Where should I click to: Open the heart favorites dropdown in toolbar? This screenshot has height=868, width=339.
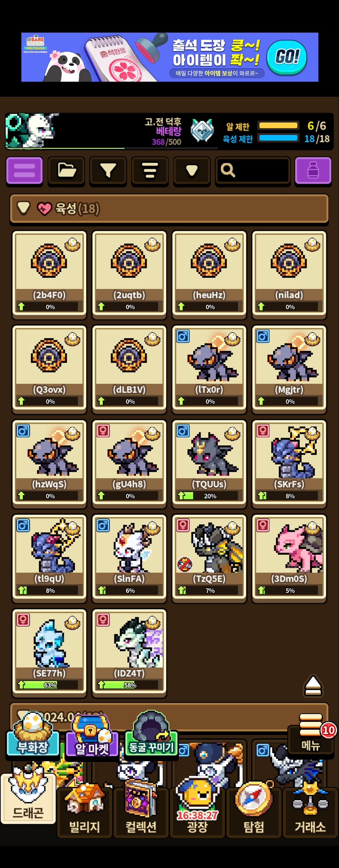(x=192, y=171)
